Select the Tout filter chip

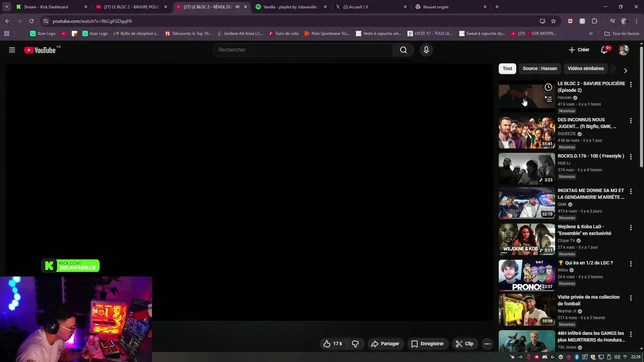coord(507,68)
